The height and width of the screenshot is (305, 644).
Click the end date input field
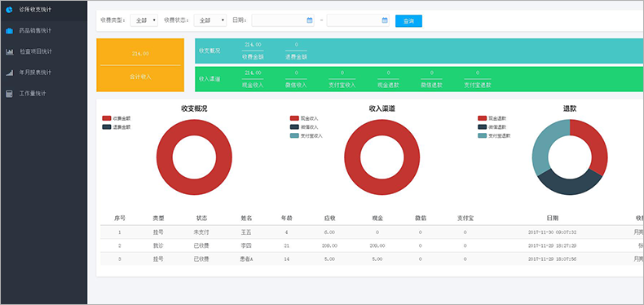coord(358,20)
